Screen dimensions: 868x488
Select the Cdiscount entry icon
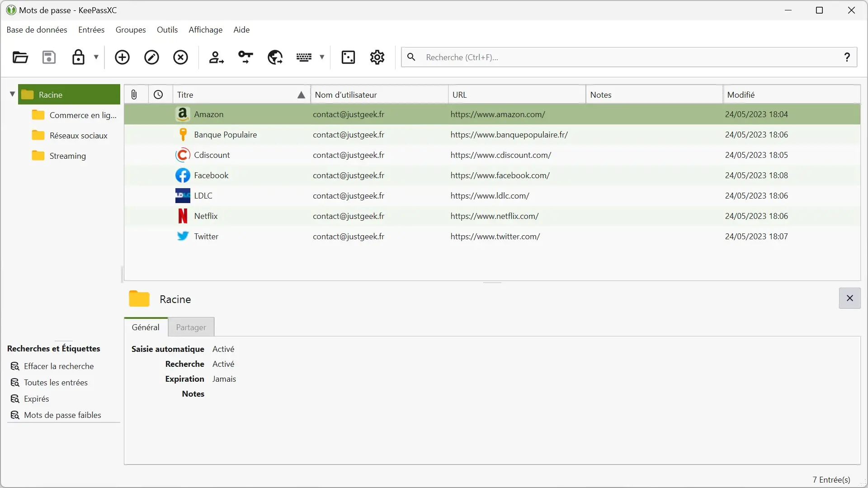tap(183, 155)
